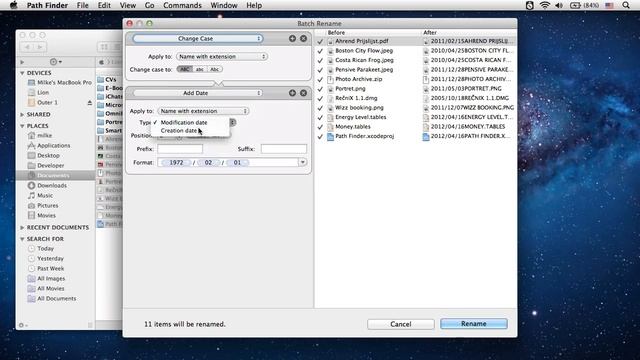The width and height of the screenshot is (640, 360).
Task: Select Capitalized 'Abc' case option
Action: 215,69
